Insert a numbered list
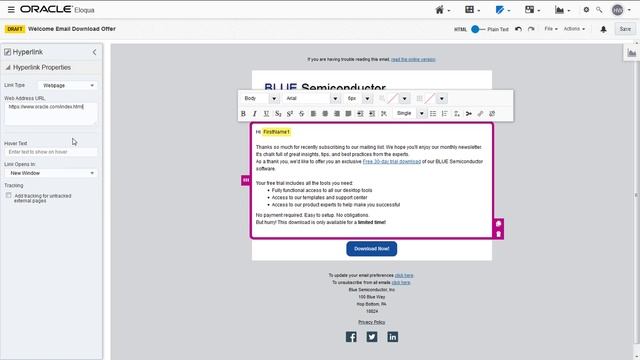 tap(444, 113)
